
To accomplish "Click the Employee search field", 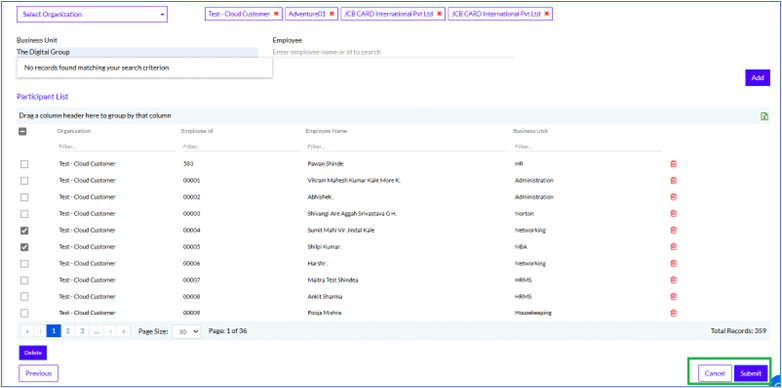I will tap(392, 52).
